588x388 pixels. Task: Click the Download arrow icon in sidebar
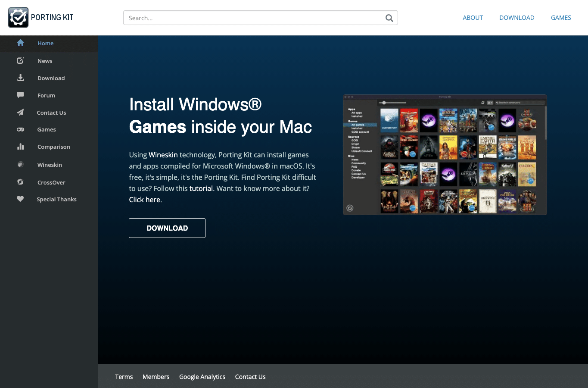click(20, 78)
